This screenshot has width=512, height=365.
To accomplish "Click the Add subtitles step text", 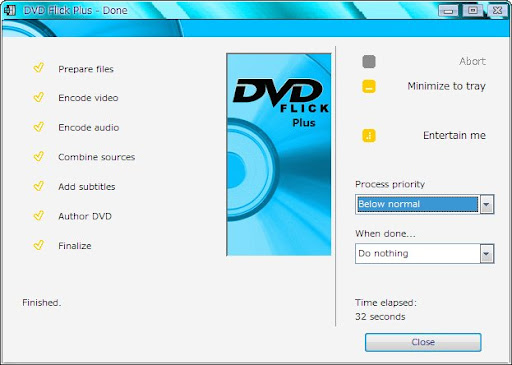I will pos(87,187).
